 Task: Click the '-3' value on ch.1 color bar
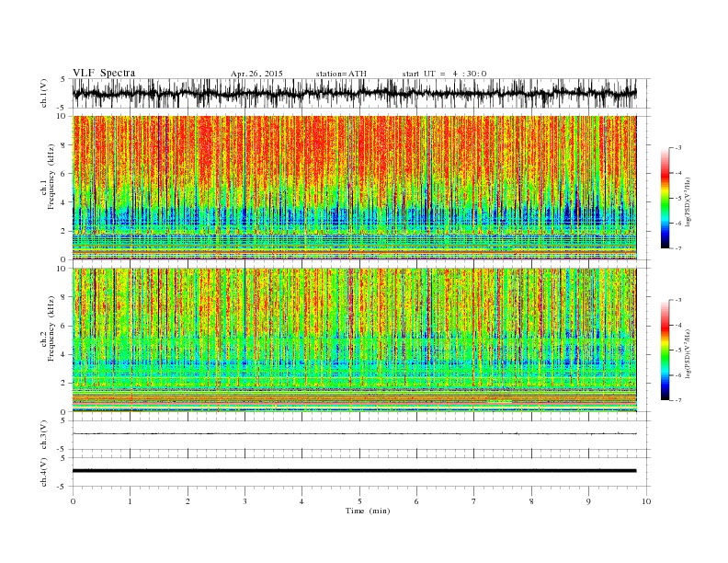(x=677, y=148)
